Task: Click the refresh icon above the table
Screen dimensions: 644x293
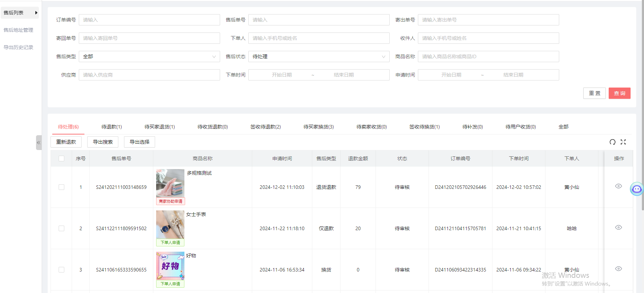Action: click(x=613, y=142)
